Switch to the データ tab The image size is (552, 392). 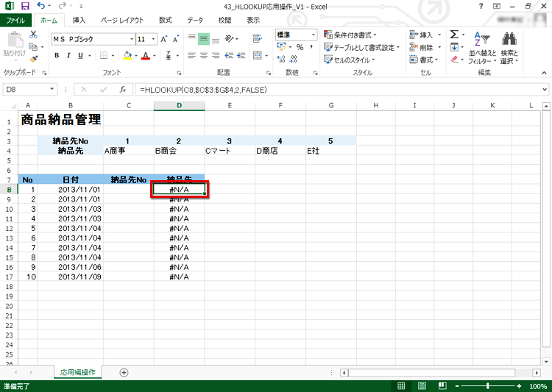pyautogui.click(x=195, y=21)
